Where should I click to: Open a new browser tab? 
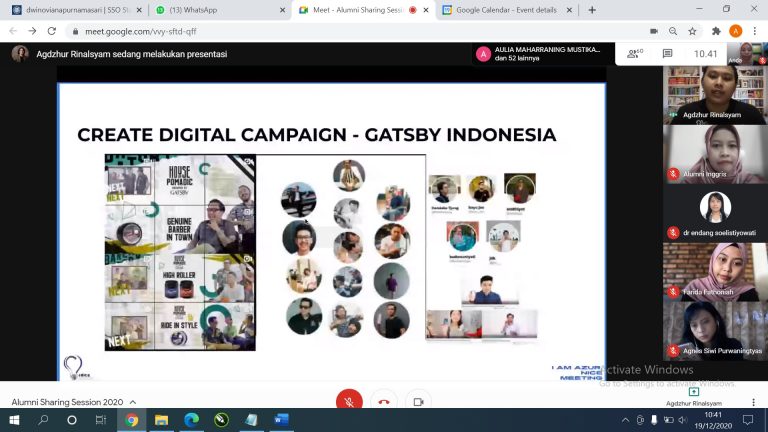pyautogui.click(x=592, y=10)
